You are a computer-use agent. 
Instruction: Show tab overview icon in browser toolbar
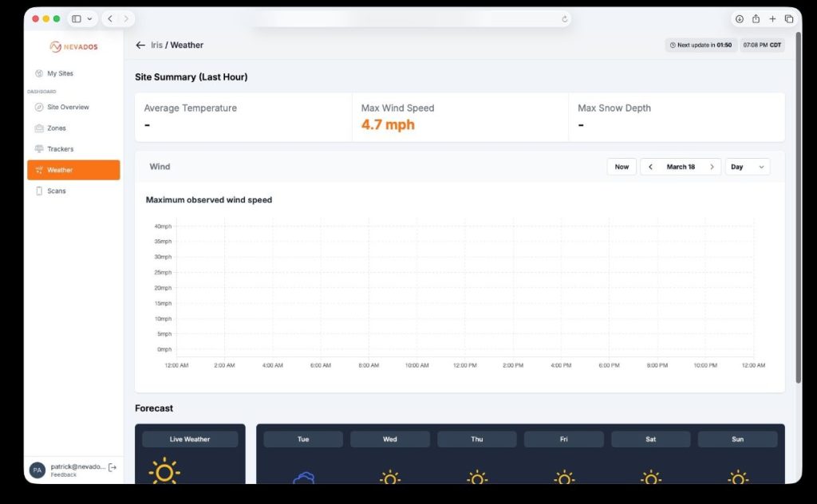click(x=788, y=19)
